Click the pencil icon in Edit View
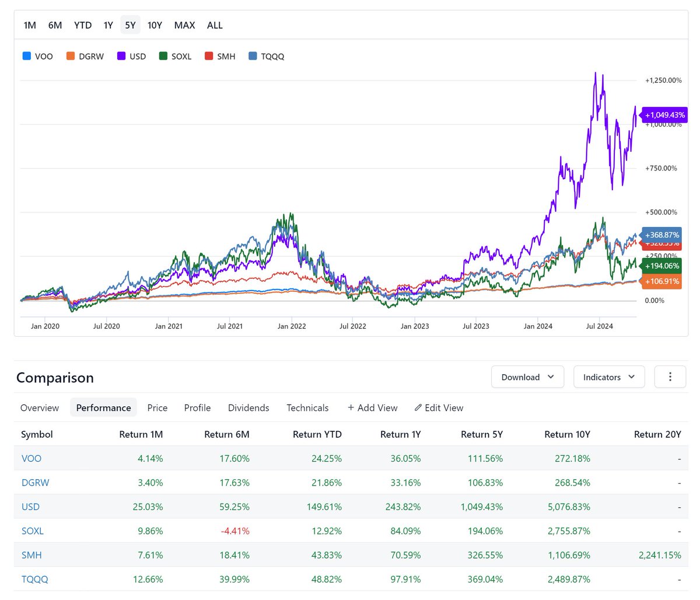The width and height of the screenshot is (700, 600). [x=418, y=408]
